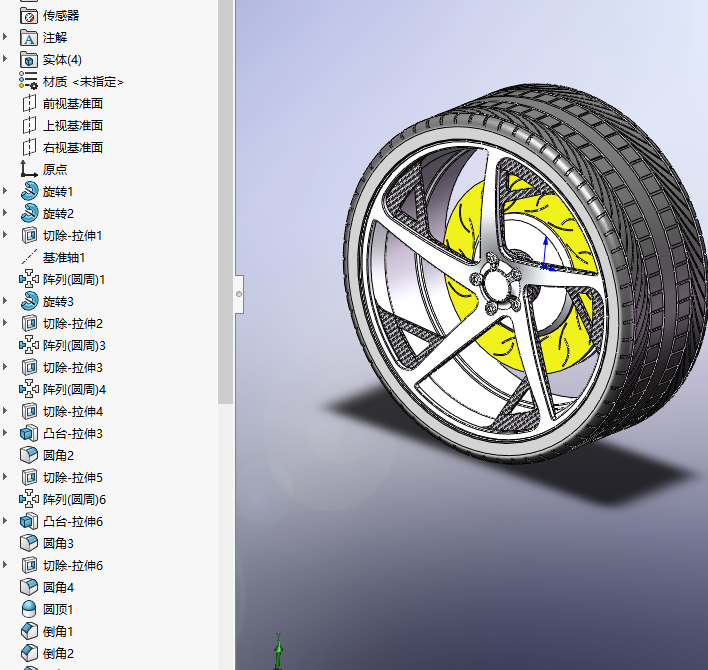Screen dimensions: 708x670
Task: Select the 倒角1 chamfer feature icon
Action: pos(29,631)
